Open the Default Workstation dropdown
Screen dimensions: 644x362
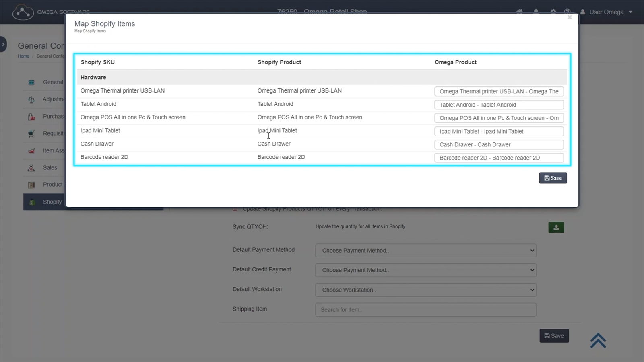pos(426,290)
